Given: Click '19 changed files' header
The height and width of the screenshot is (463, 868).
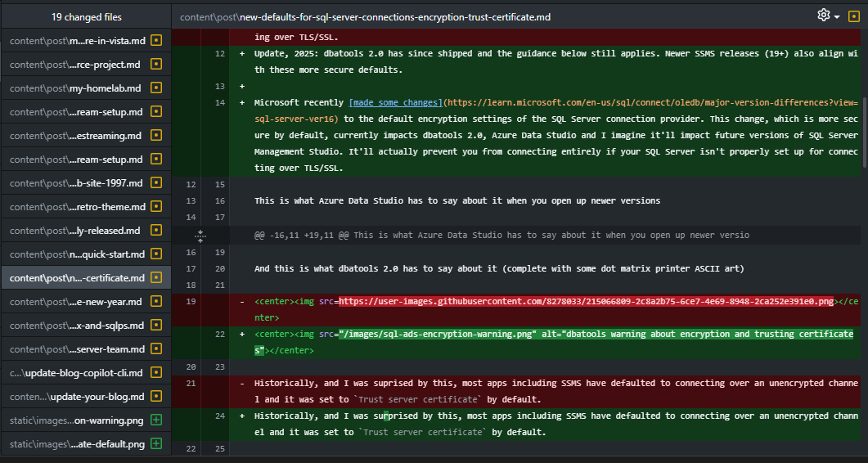Looking at the screenshot, I should click(87, 17).
